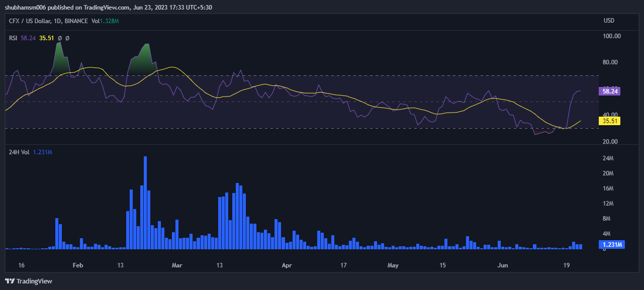Click the 16 date label on time axis
This screenshot has height=290, width=644.
click(21, 265)
